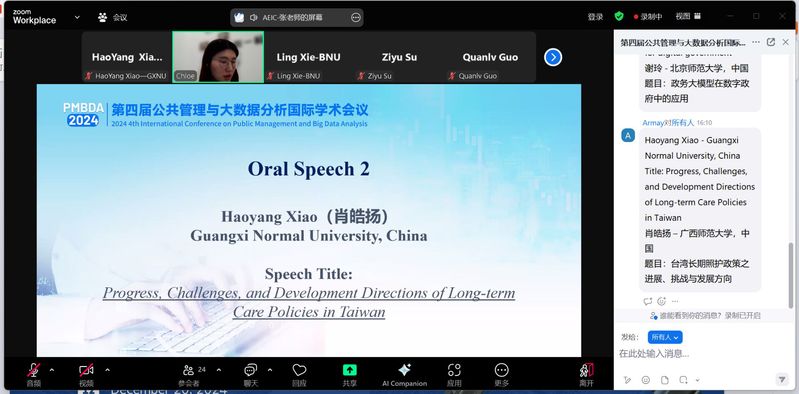The image size is (799, 394).
Task: Click the chat message input field
Action: click(703, 354)
